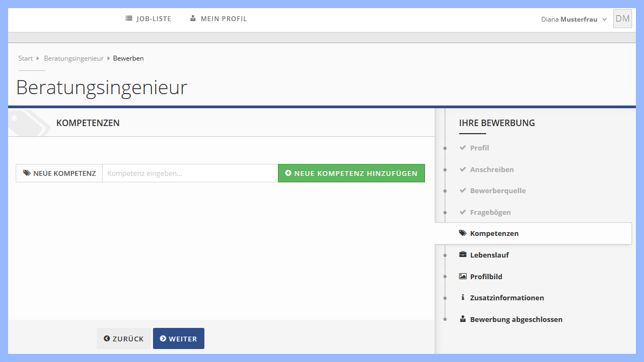
Task: Click the Job-Liste list icon
Action: click(x=129, y=18)
